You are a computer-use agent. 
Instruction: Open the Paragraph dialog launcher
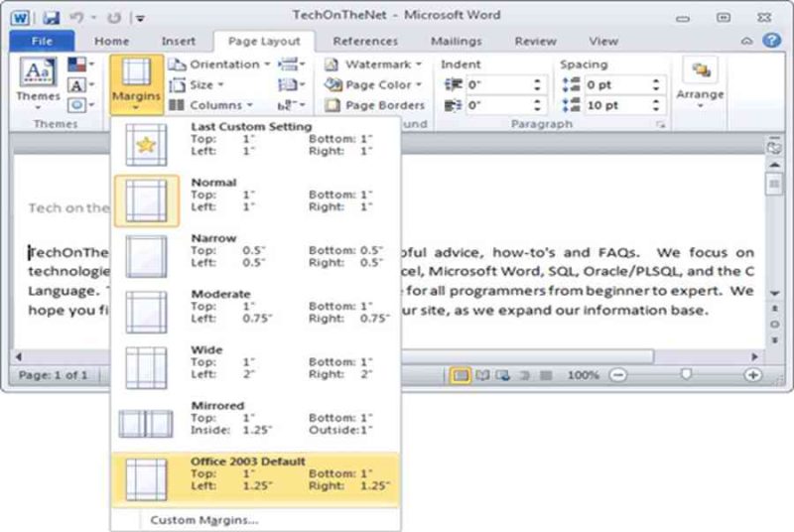660,124
